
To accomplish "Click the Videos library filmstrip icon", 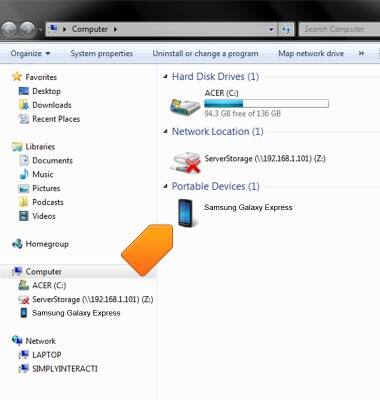I will tap(24, 216).
